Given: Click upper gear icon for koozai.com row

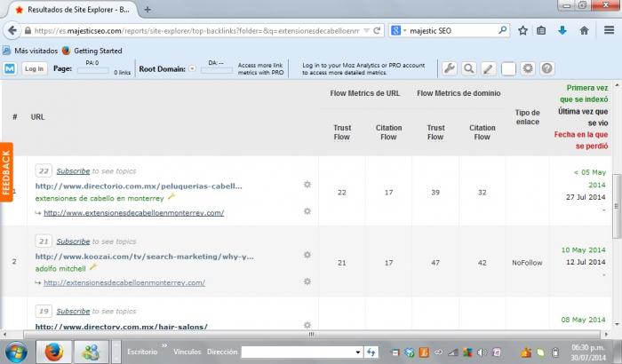Looking at the screenshot, I should [307, 255].
